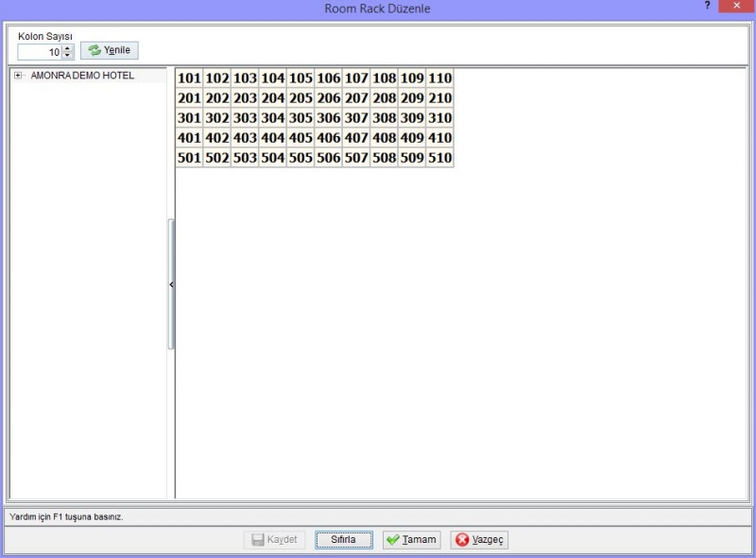Select room 302 cell
Viewport: 756px width, 558px height.
pos(217,118)
